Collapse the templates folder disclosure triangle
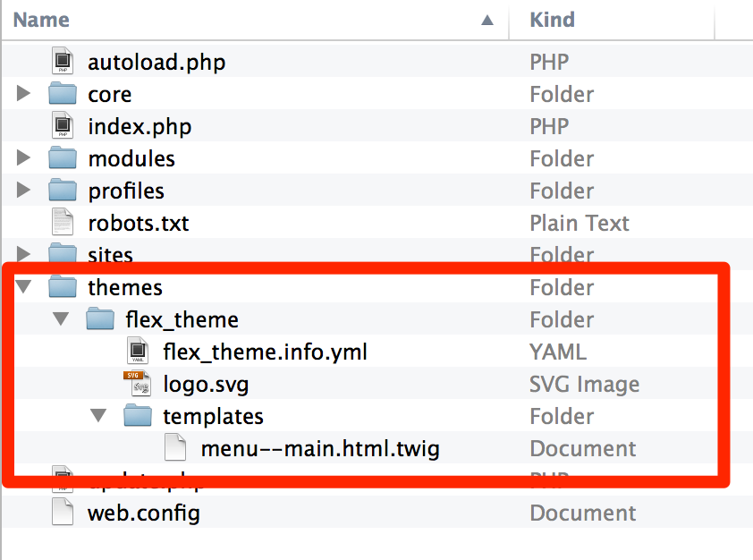 click(x=98, y=415)
